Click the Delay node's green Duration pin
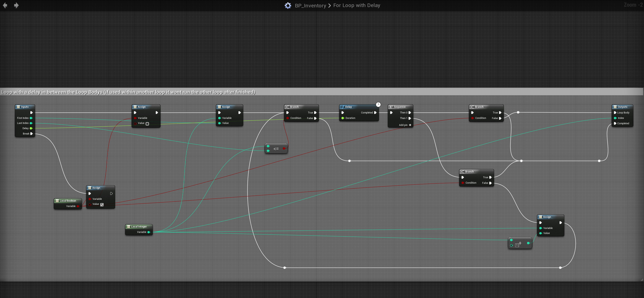Viewport: 644px width, 298px height. [343, 118]
